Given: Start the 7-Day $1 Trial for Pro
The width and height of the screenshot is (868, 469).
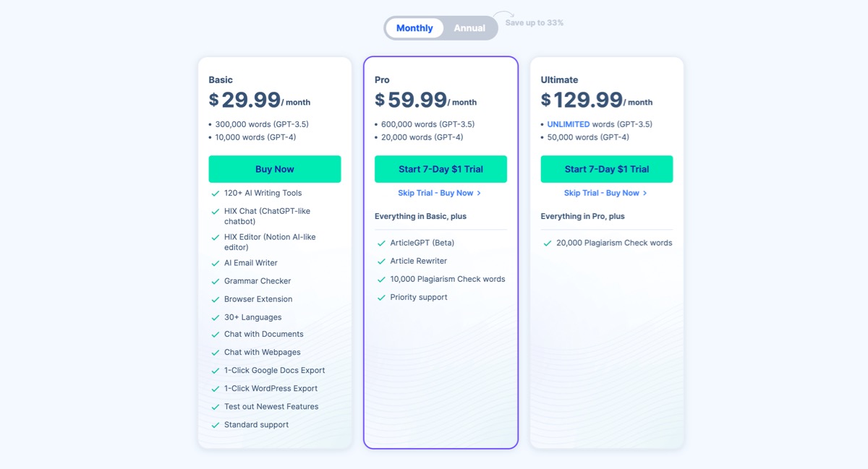Looking at the screenshot, I should coord(441,168).
